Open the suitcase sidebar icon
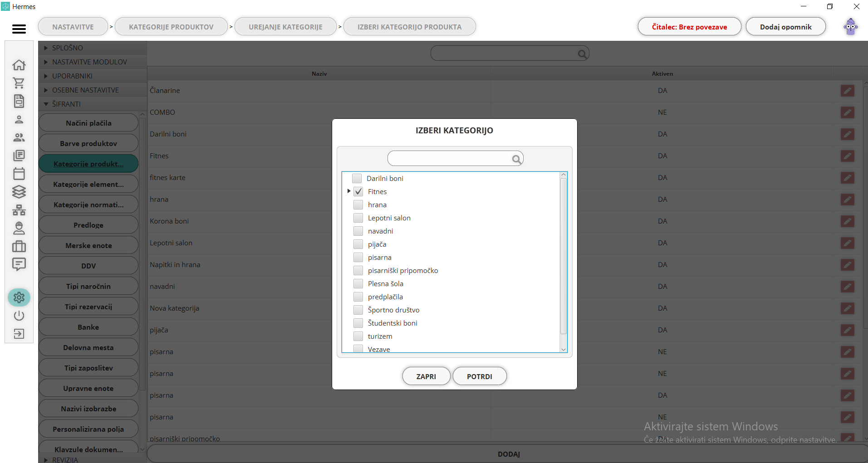 [x=19, y=246]
